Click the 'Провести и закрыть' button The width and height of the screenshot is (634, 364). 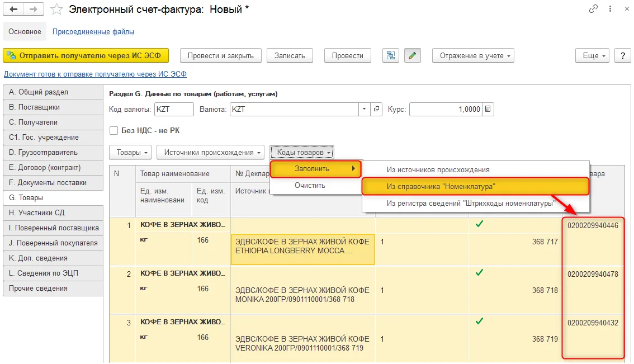[221, 55]
